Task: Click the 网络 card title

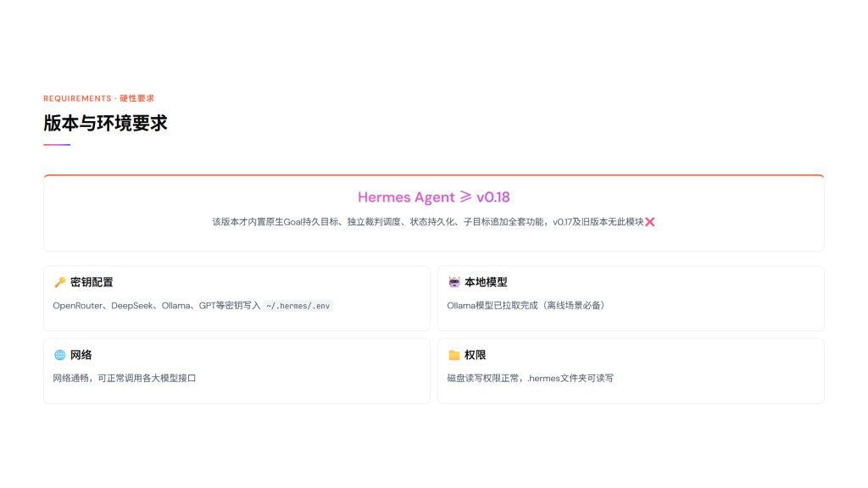Action: (81, 355)
